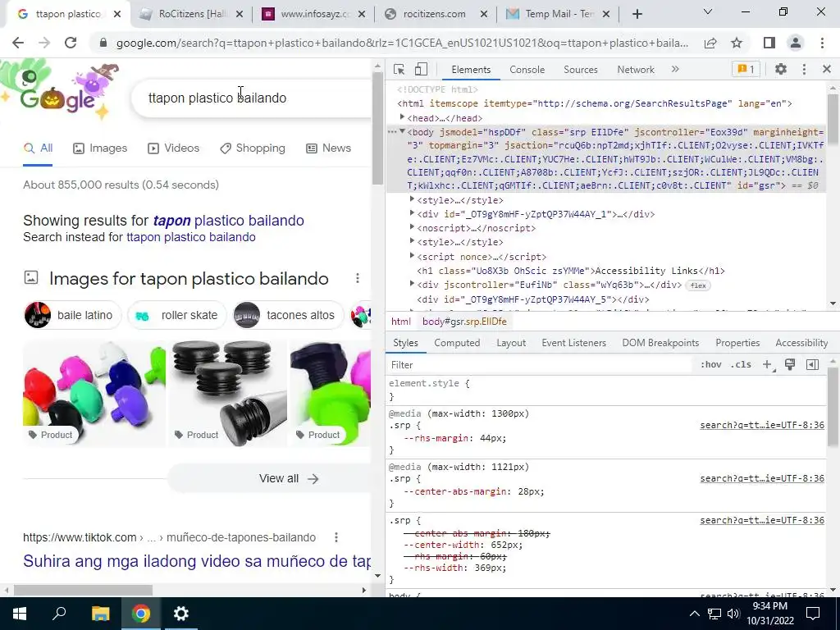
Task: Expand the first style element node
Action: (412, 199)
